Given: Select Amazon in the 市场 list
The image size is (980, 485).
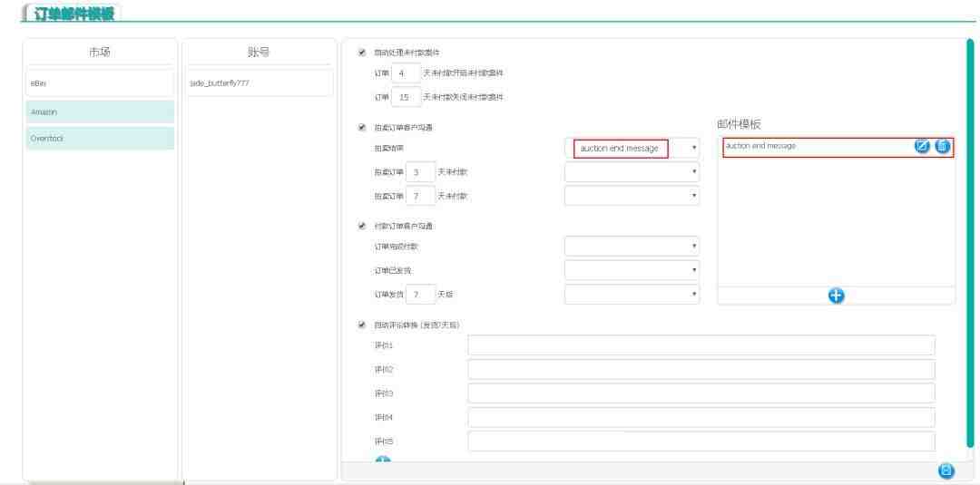Looking at the screenshot, I should pyautogui.click(x=100, y=112).
